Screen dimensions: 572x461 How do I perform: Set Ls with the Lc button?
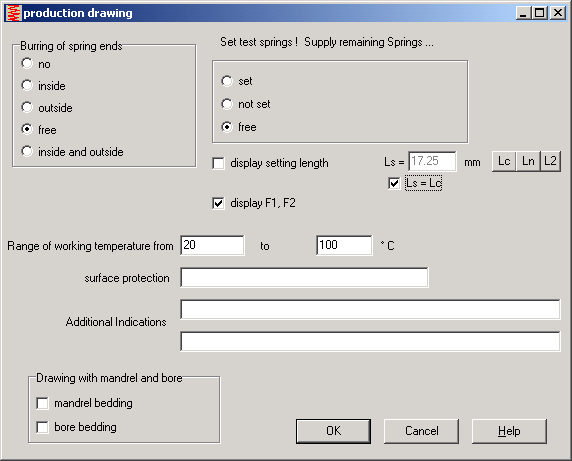point(504,161)
